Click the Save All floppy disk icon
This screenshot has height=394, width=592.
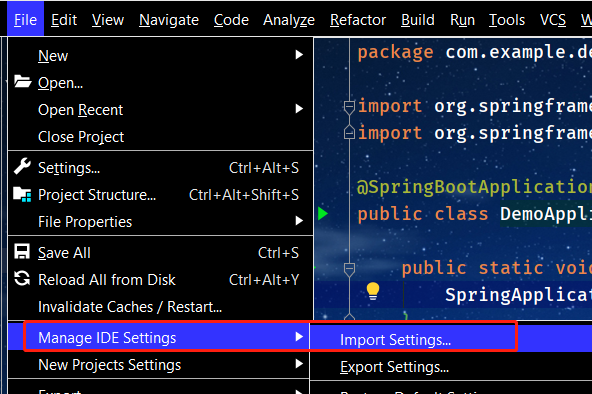tap(22, 252)
